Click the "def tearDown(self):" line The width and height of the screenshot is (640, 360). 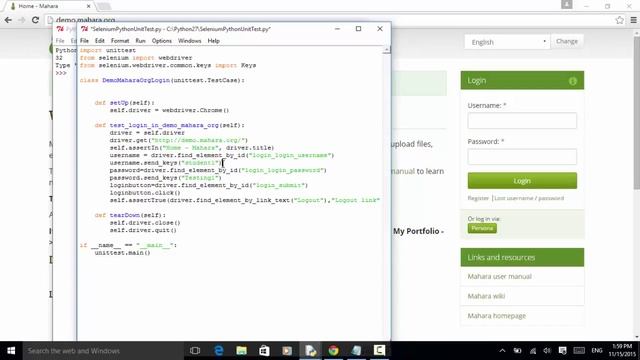pyautogui.click(x=130, y=215)
